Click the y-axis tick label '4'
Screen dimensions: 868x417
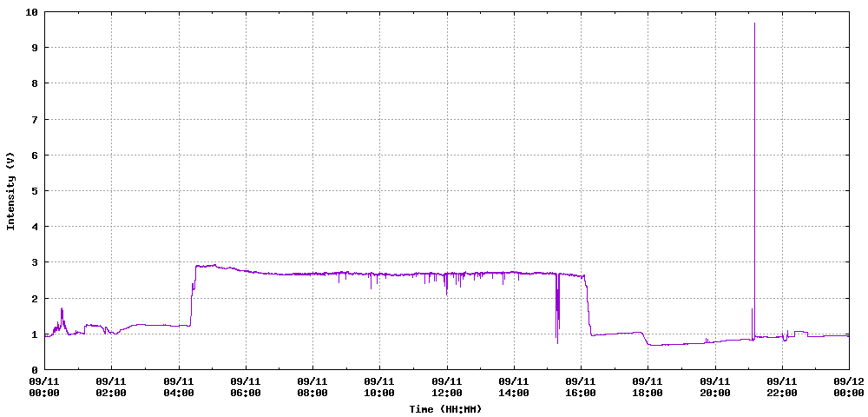[36, 227]
